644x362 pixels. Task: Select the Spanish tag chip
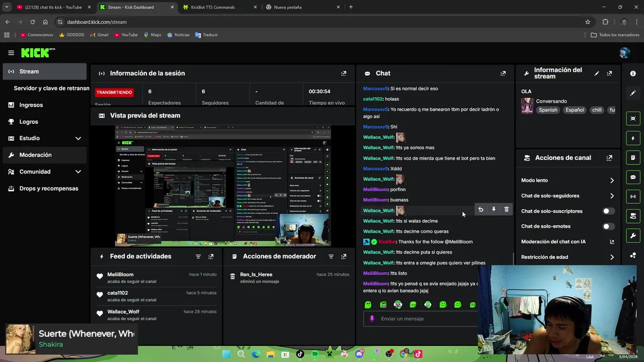coord(548,110)
